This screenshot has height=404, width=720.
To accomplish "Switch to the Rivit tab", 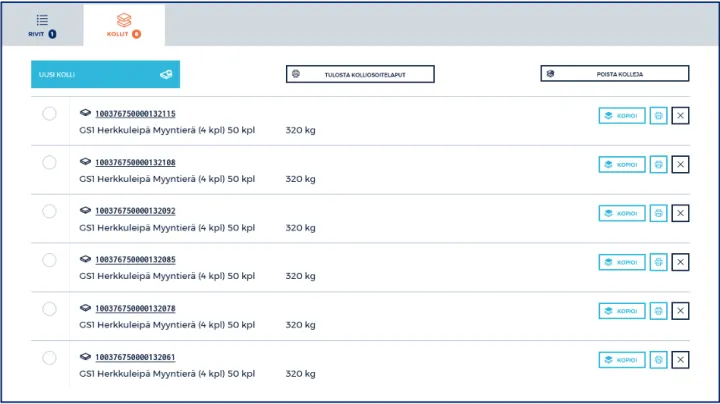I will [x=42, y=25].
